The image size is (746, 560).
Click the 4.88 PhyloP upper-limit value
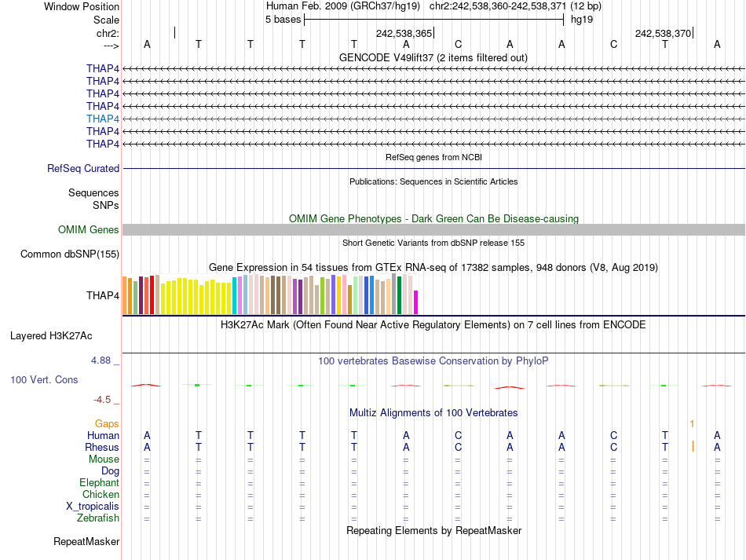pos(101,361)
